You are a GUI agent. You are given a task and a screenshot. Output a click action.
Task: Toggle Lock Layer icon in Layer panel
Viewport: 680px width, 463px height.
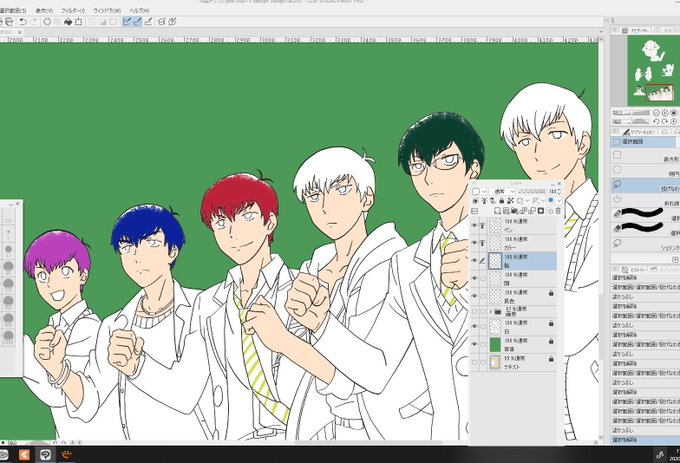502,201
